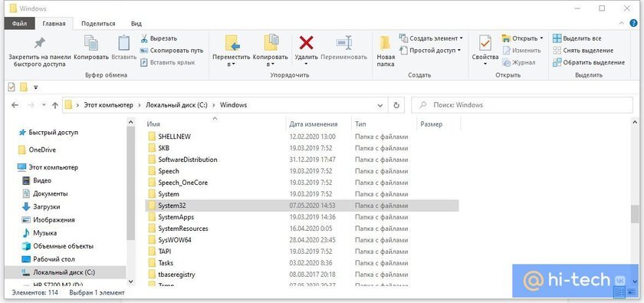644x303 pixels.
Task: Click Изменить in the ribbon
Action: click(521, 51)
